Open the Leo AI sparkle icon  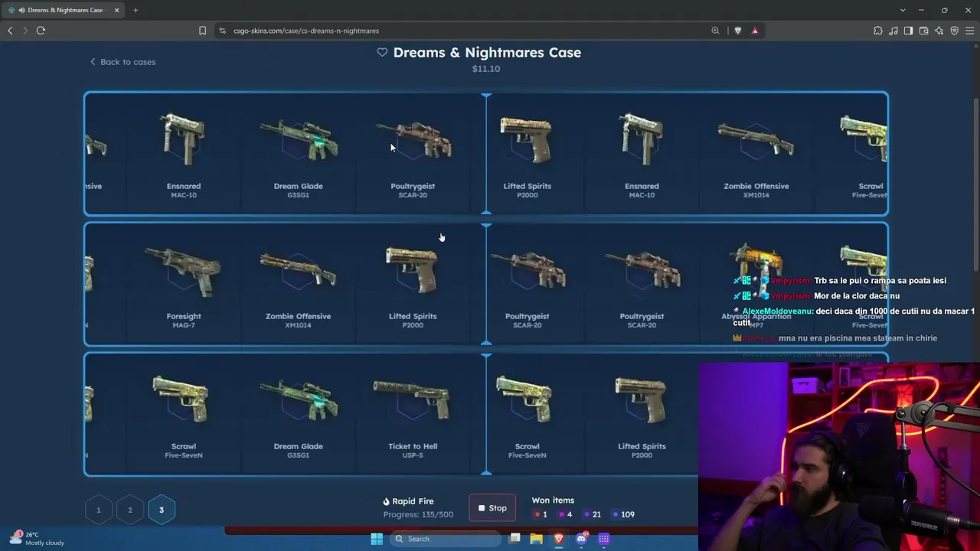pos(939,31)
